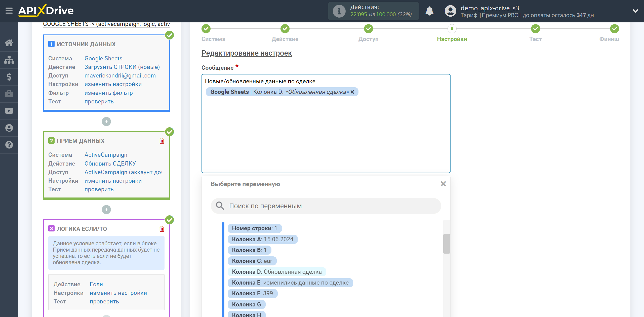The width and height of the screenshot is (644, 317).
Task: Expand the account dropdown chevron
Action: [x=635, y=11]
